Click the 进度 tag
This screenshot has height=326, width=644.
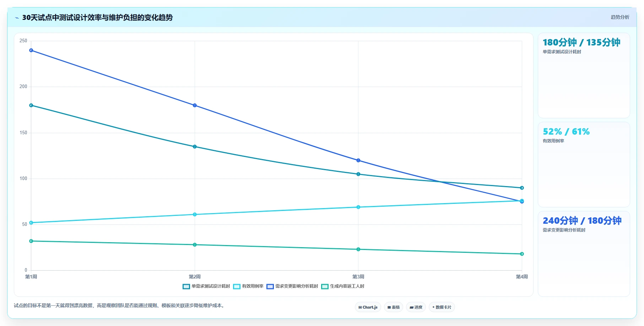[x=416, y=307]
